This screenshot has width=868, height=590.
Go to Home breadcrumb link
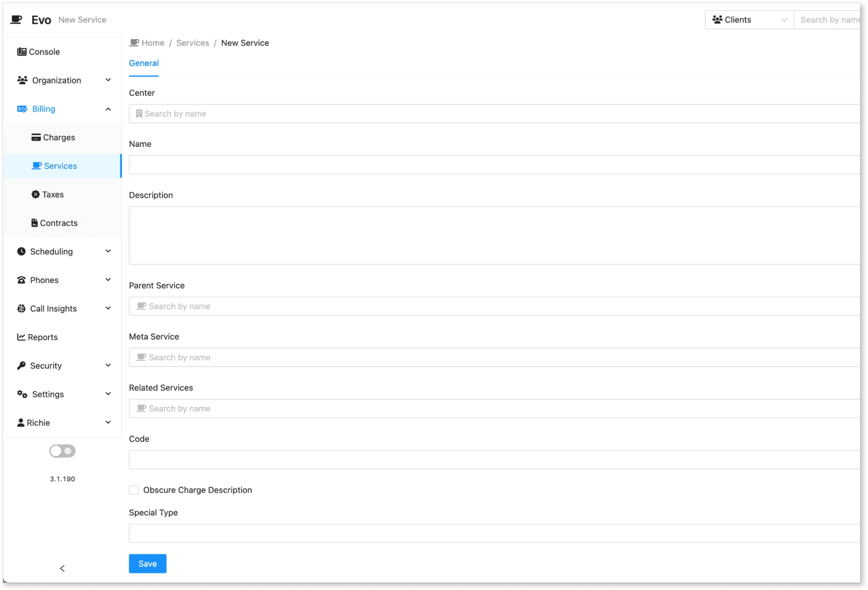(153, 43)
